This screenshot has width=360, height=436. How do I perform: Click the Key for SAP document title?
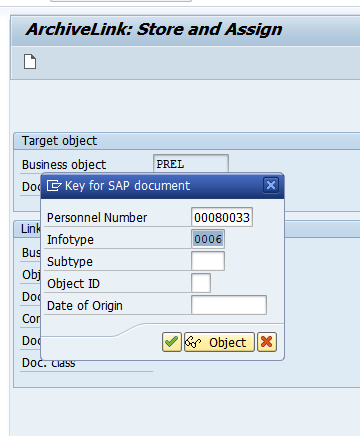(127, 186)
